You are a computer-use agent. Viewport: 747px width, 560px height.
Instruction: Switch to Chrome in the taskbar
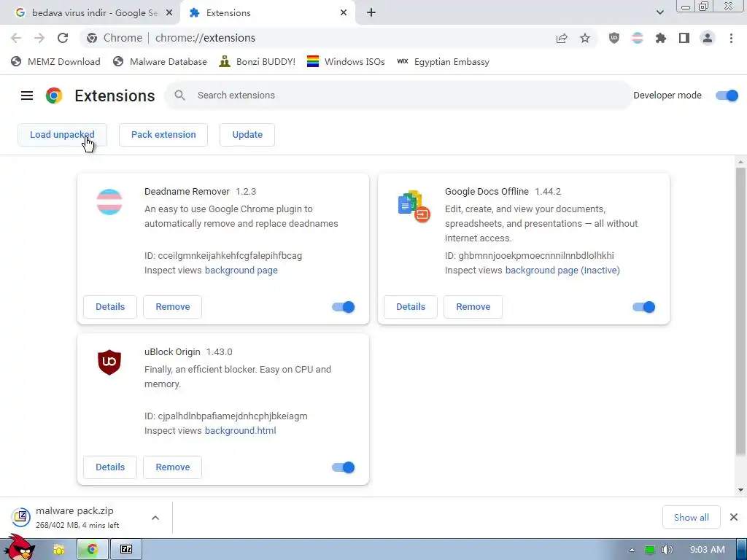[x=92, y=550]
